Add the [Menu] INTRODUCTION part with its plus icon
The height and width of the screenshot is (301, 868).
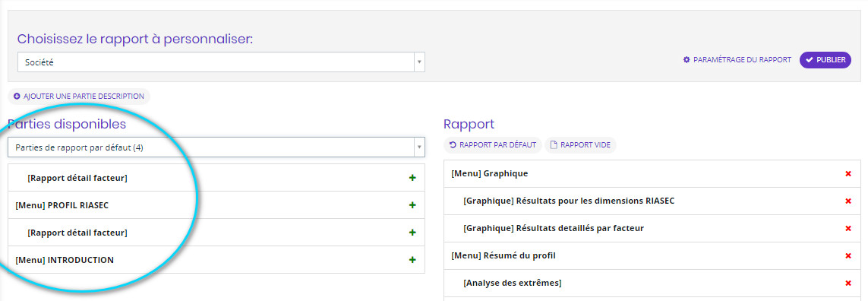pos(412,259)
